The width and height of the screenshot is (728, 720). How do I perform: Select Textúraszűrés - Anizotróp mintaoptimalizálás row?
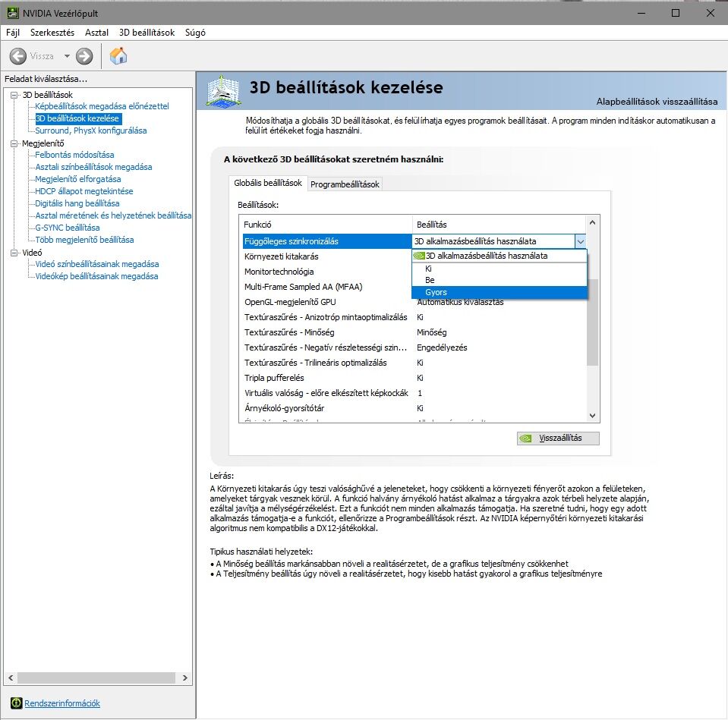click(x=414, y=317)
